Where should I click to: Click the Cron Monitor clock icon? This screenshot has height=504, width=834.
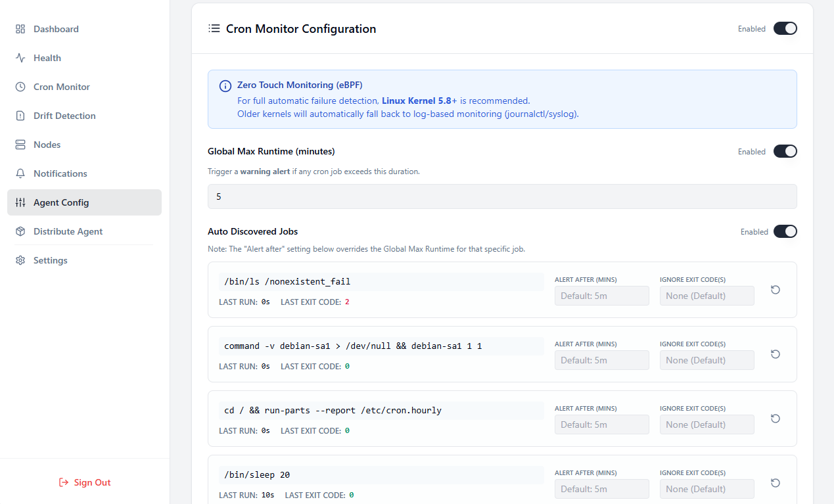[x=20, y=87]
